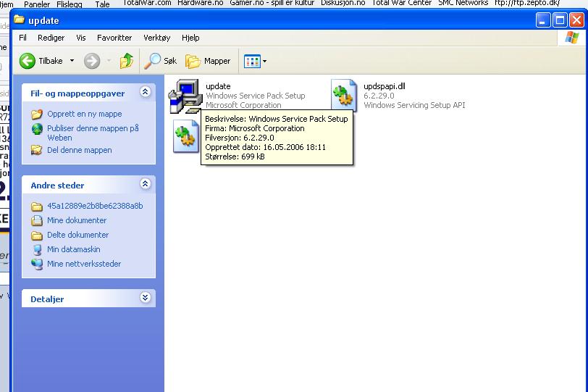Open the 45a12889e2b8be62388a8b folder link
The height and width of the screenshot is (392, 588).
[x=95, y=206]
